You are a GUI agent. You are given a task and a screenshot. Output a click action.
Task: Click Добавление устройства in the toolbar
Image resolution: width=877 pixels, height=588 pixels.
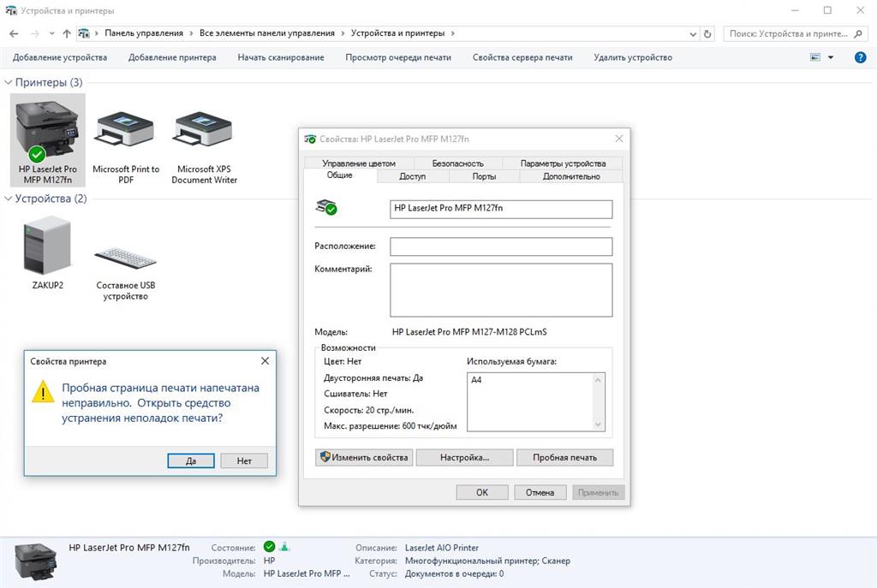[x=60, y=57]
